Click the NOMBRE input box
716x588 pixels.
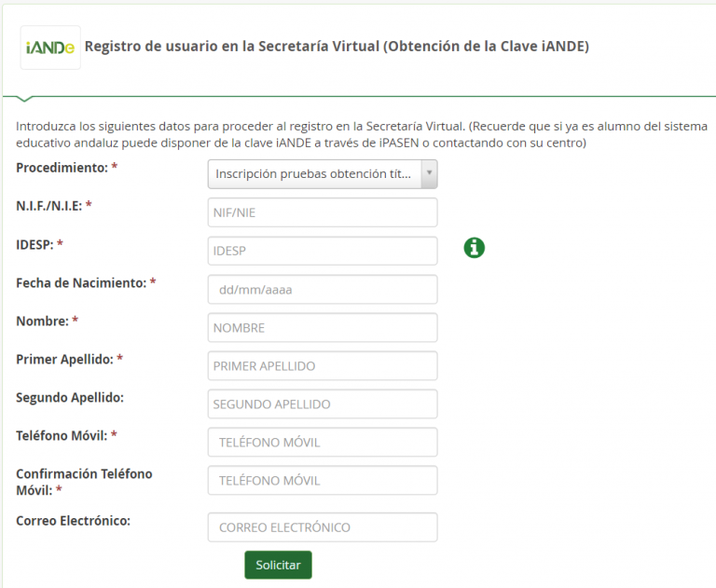322,328
